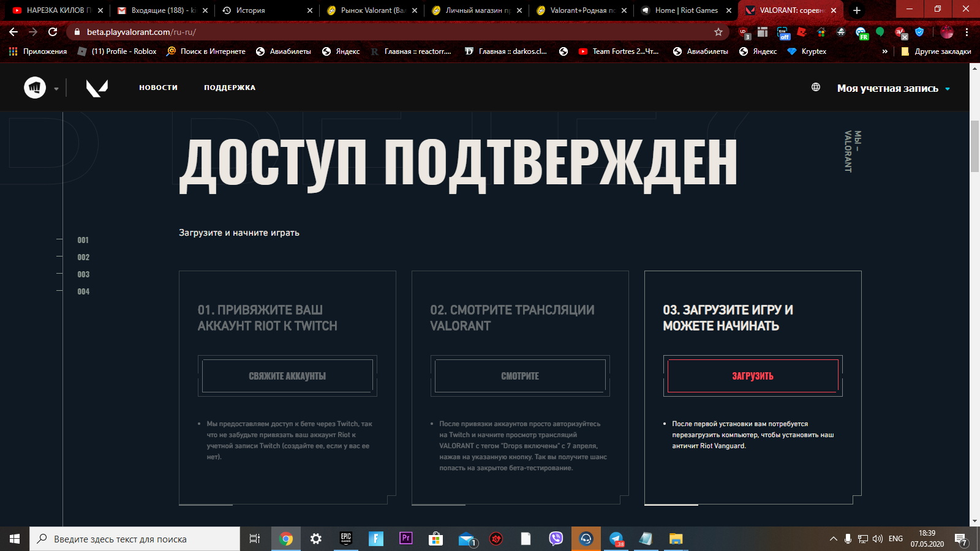Open the НОВОСТИ menu item
The height and width of the screenshot is (551, 980).
pos(158,88)
